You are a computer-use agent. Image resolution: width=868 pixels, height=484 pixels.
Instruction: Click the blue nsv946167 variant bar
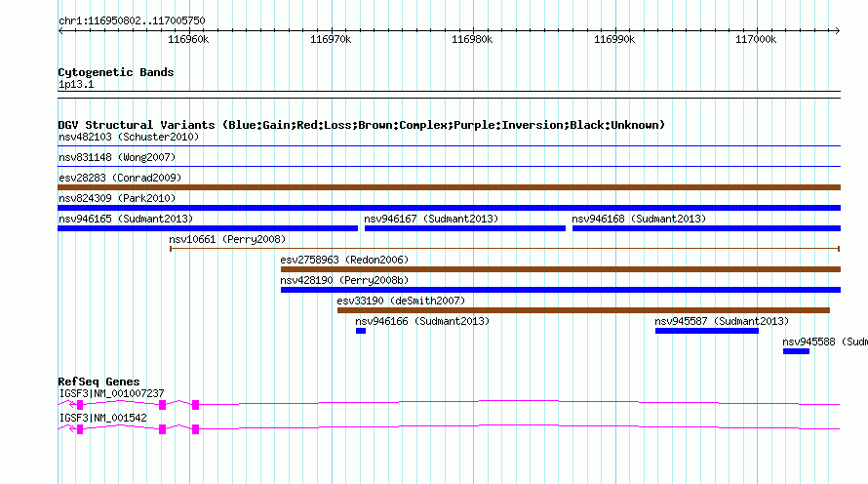(x=465, y=228)
